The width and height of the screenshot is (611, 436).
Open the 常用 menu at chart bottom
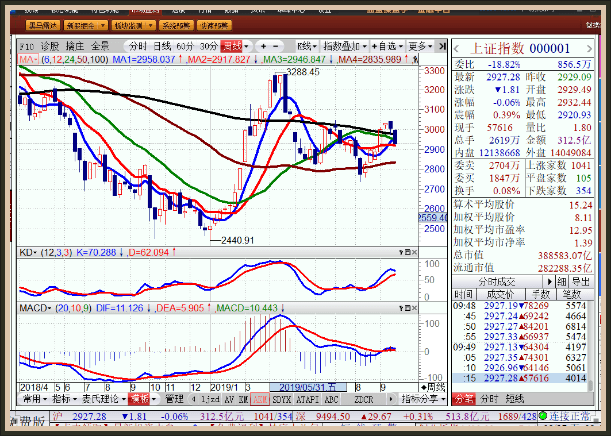tap(34, 399)
